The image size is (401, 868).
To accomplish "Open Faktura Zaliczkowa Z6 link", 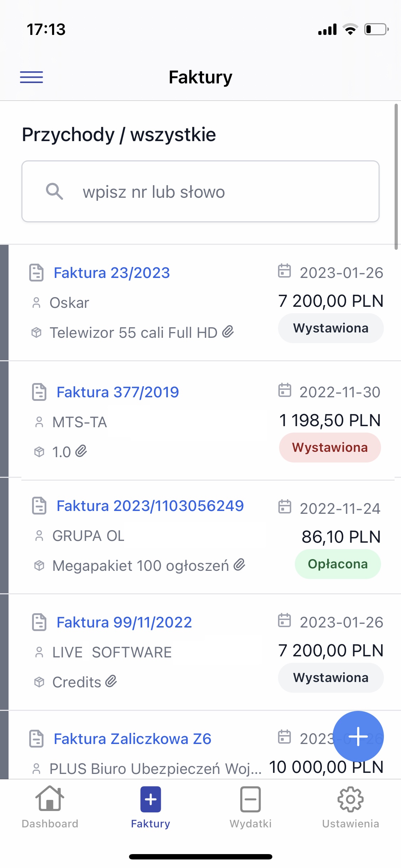I will tap(132, 739).
